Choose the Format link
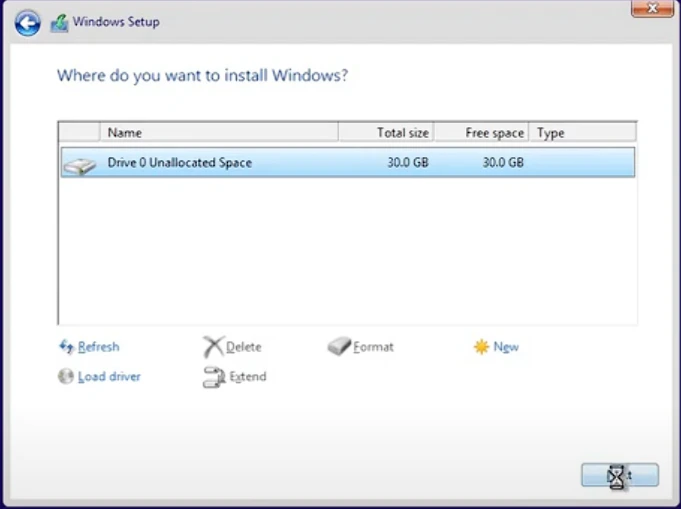 click(x=374, y=347)
